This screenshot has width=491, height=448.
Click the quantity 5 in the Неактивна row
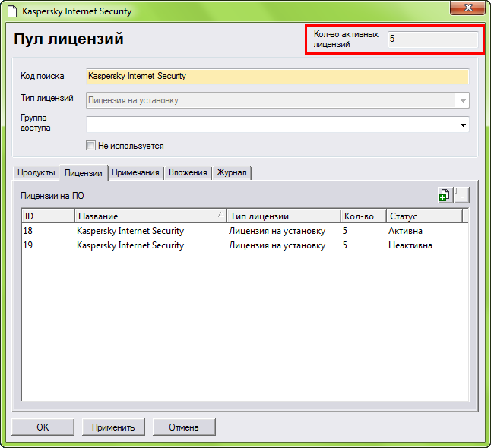pyautogui.click(x=345, y=245)
